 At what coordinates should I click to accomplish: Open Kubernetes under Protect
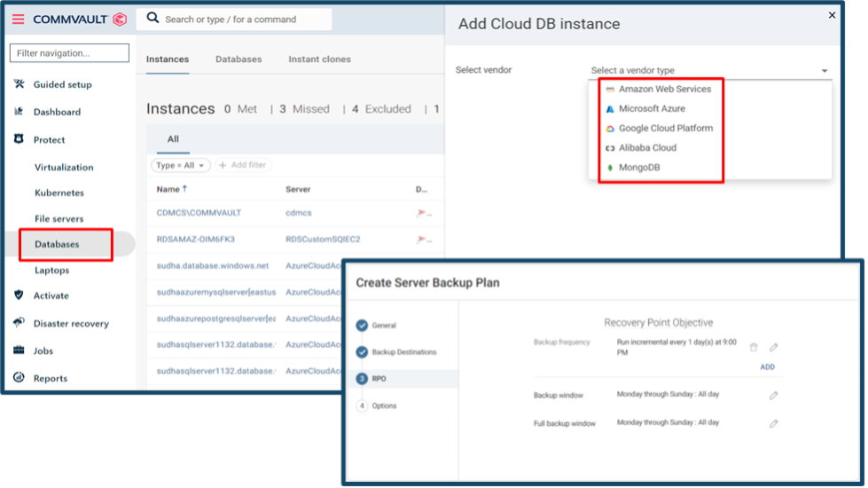pyautogui.click(x=59, y=193)
